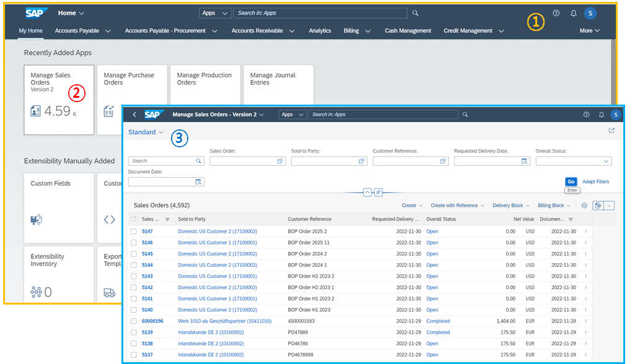Click SAP logo in Manage Sales Orders window
This screenshot has height=364, width=627.
[154, 115]
